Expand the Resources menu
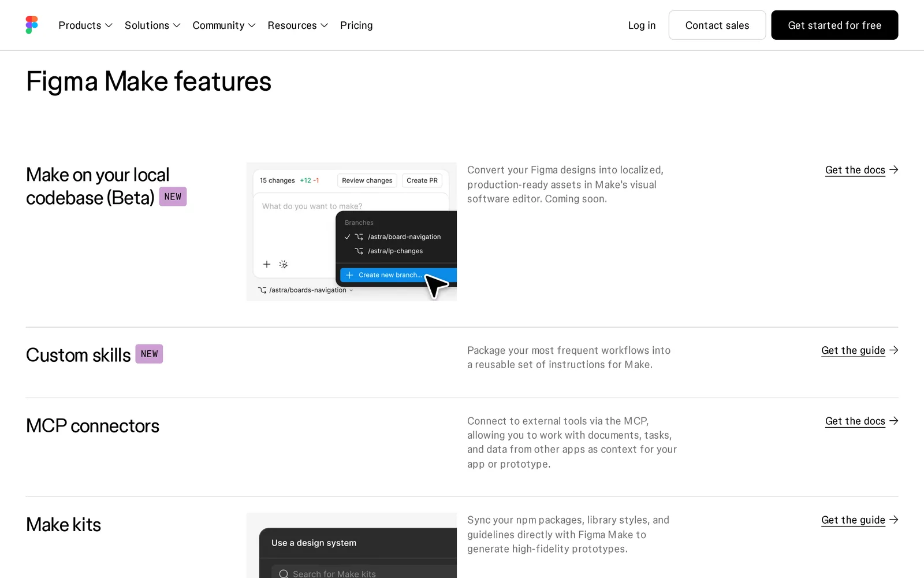 [x=298, y=25]
